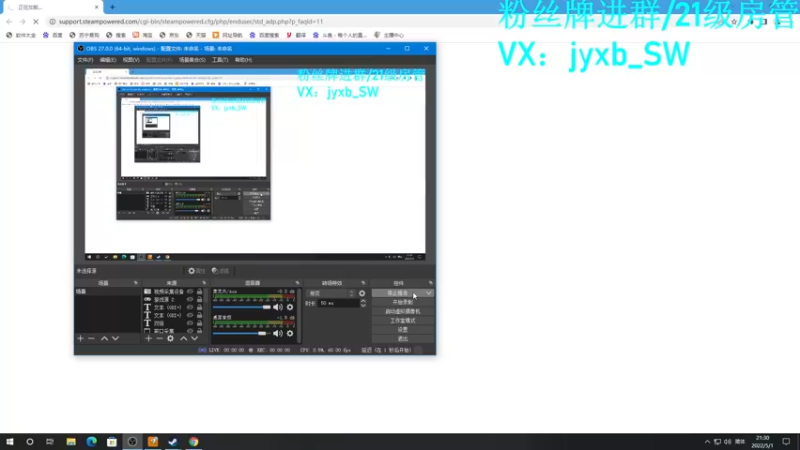Viewport: 800px width, 450px height.
Task: Move scene down in the scenes list
Action: coord(115,338)
